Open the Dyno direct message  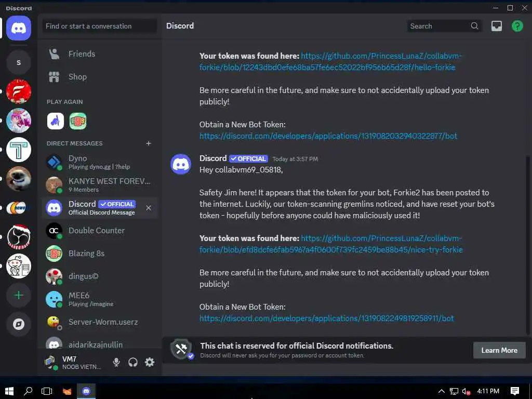click(99, 162)
